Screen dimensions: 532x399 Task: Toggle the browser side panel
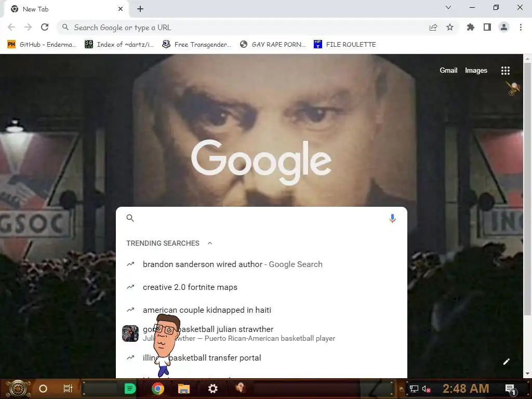click(x=487, y=28)
